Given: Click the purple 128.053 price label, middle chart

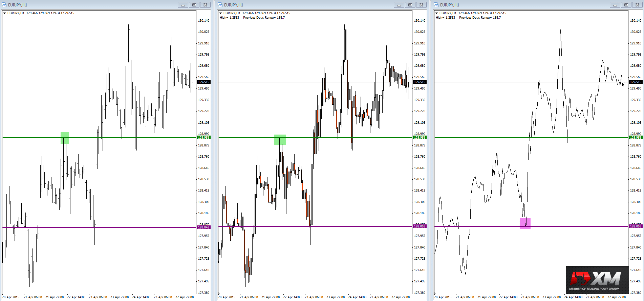Looking at the screenshot, I should coord(420,226).
